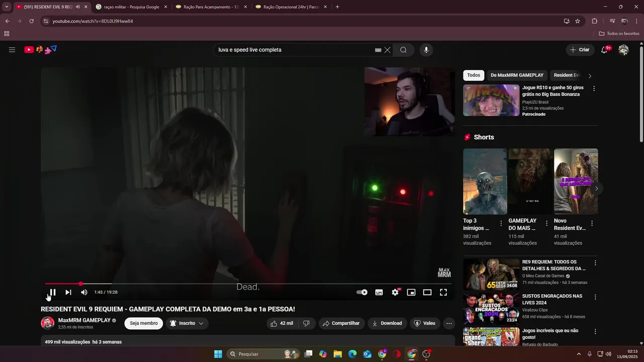Share the video via Compartilhar

pyautogui.click(x=341, y=323)
